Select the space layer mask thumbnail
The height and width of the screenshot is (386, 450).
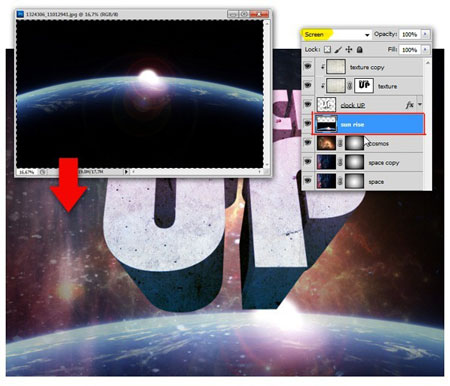pyautogui.click(x=354, y=181)
